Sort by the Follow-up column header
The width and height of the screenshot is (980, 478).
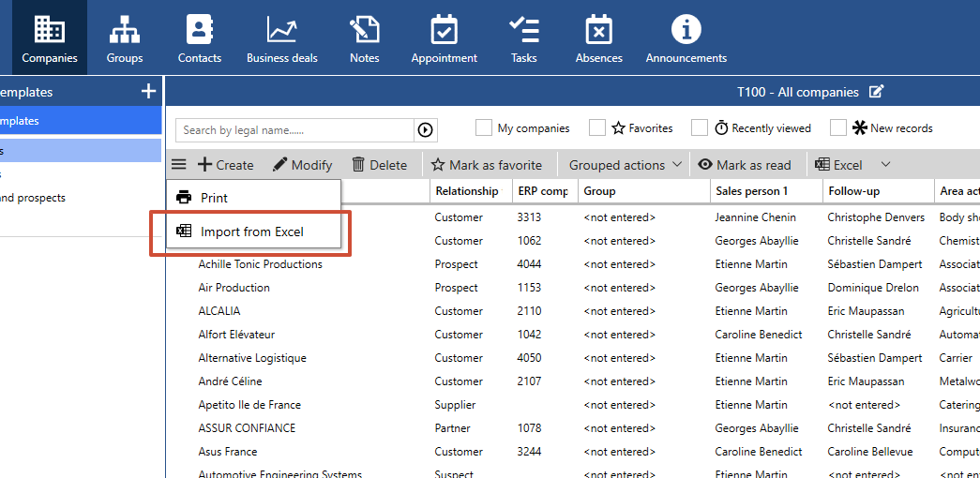coord(878,191)
